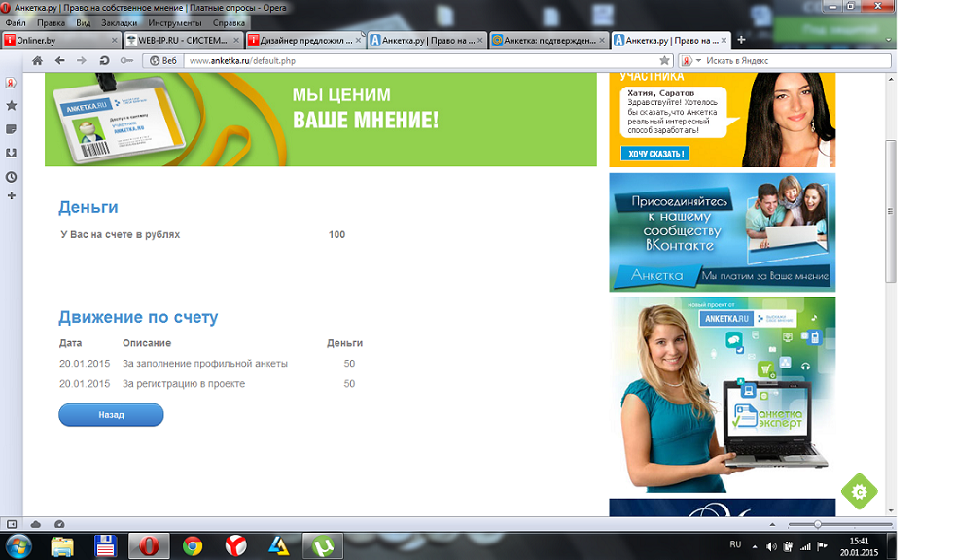Open the Файл menu

coord(16,23)
